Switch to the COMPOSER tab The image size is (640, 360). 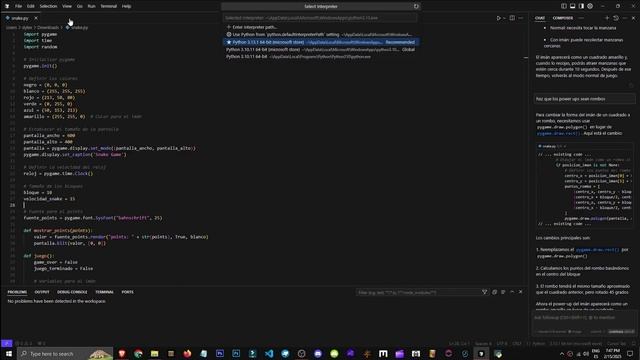[562, 18]
